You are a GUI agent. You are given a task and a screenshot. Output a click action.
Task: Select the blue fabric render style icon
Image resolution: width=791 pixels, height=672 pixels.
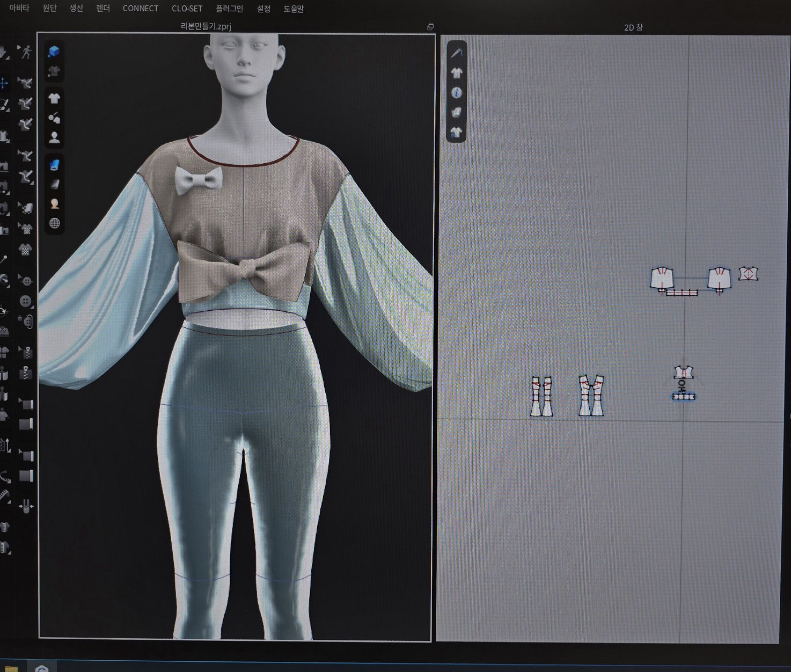54,165
